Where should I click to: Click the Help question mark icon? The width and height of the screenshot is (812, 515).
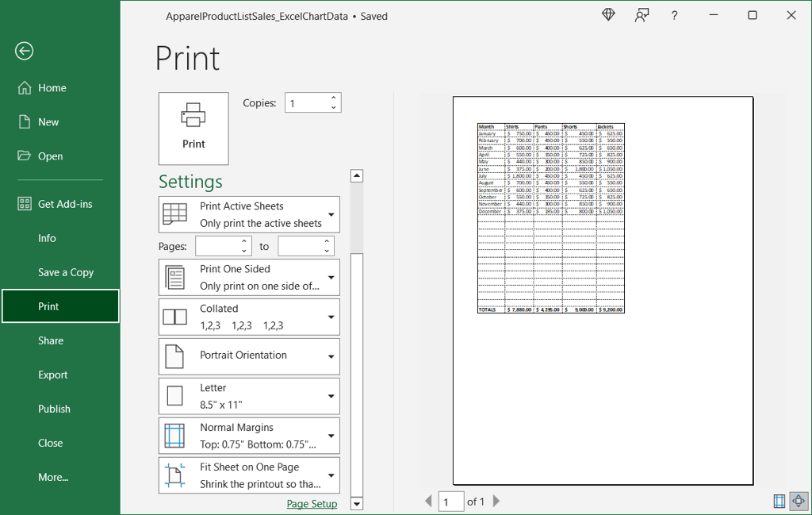click(x=674, y=15)
